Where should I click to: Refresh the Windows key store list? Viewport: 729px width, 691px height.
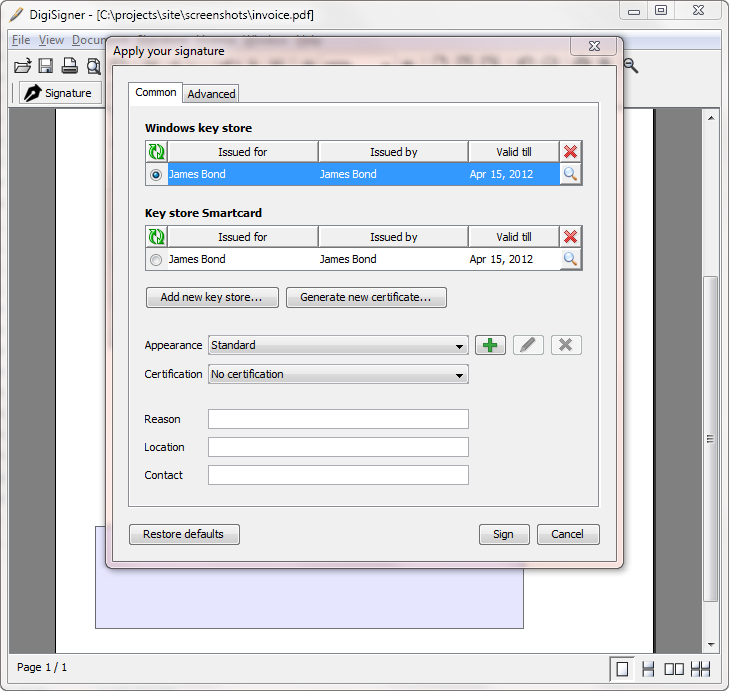156,152
